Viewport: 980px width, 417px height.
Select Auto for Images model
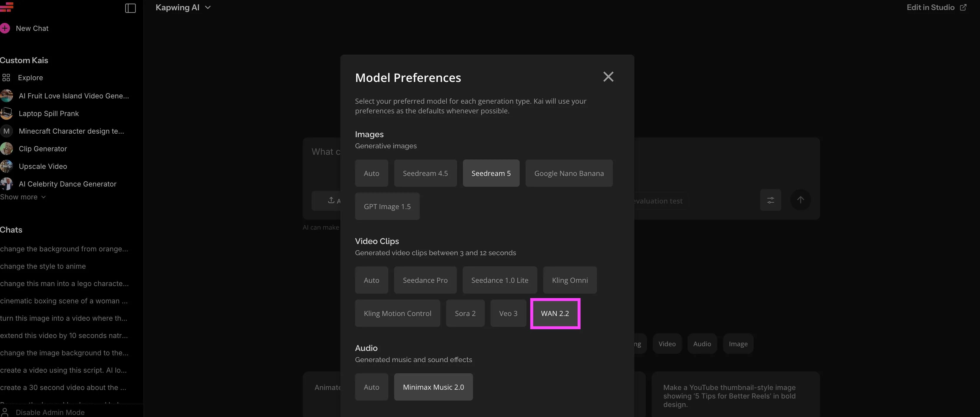[371, 173]
